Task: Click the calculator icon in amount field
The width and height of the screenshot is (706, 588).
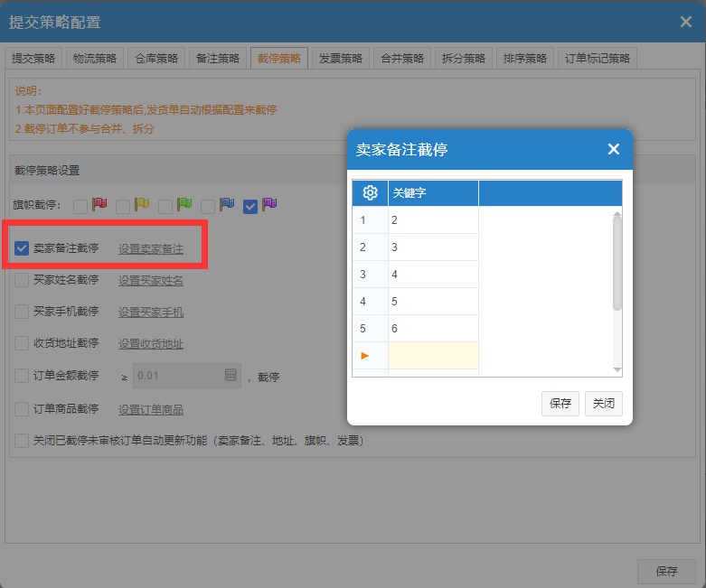Action: coord(231,375)
